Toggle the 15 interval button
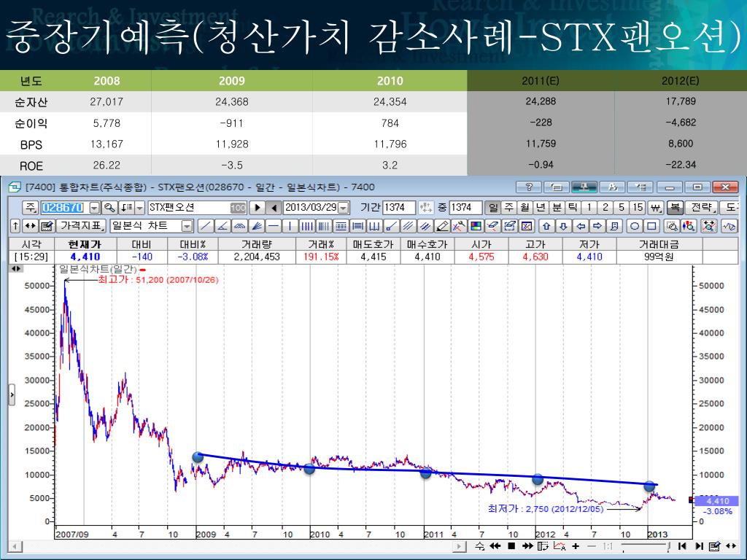Viewport: 747px width, 560px height. 638,208
